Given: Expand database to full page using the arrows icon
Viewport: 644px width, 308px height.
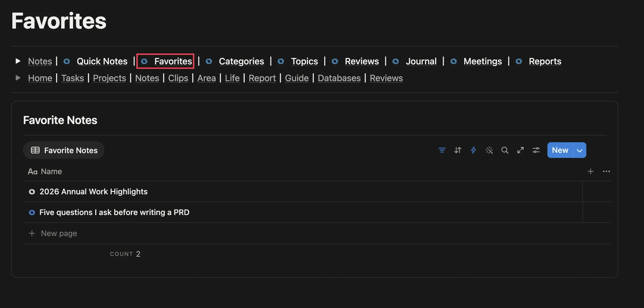Looking at the screenshot, I should point(521,150).
